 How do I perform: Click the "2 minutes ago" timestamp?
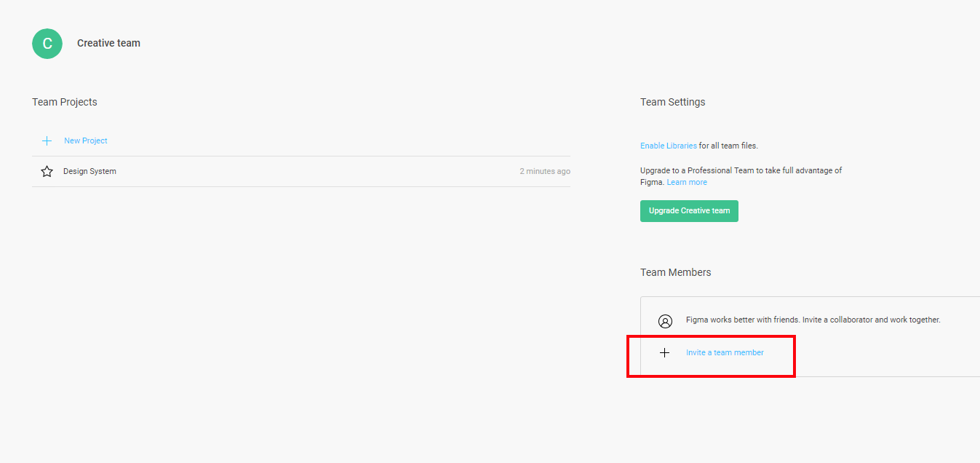click(545, 172)
